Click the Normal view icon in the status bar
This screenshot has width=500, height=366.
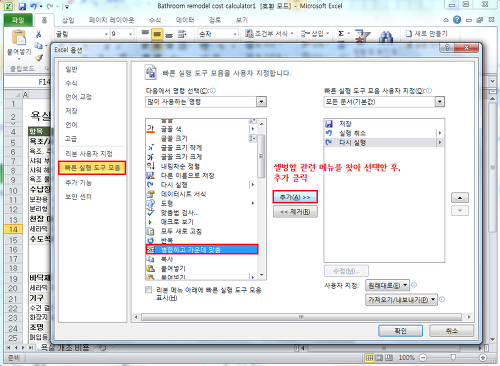tap(369, 358)
